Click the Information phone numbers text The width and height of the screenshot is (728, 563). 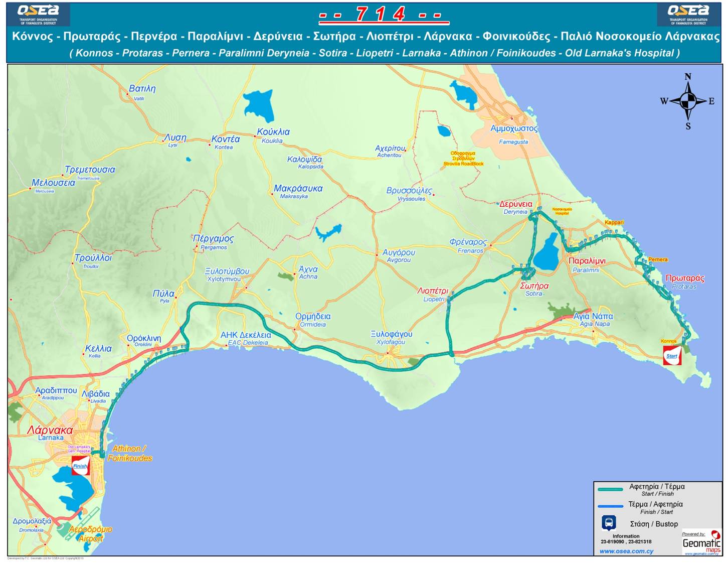626,541
